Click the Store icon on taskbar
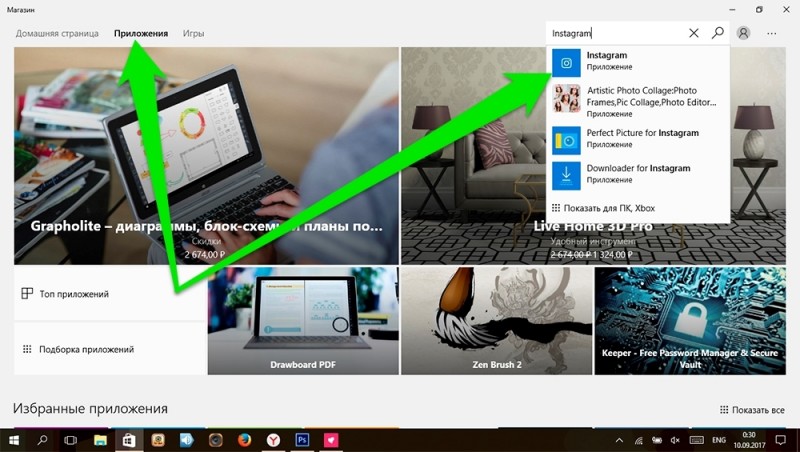The width and height of the screenshot is (800, 452). (x=129, y=440)
